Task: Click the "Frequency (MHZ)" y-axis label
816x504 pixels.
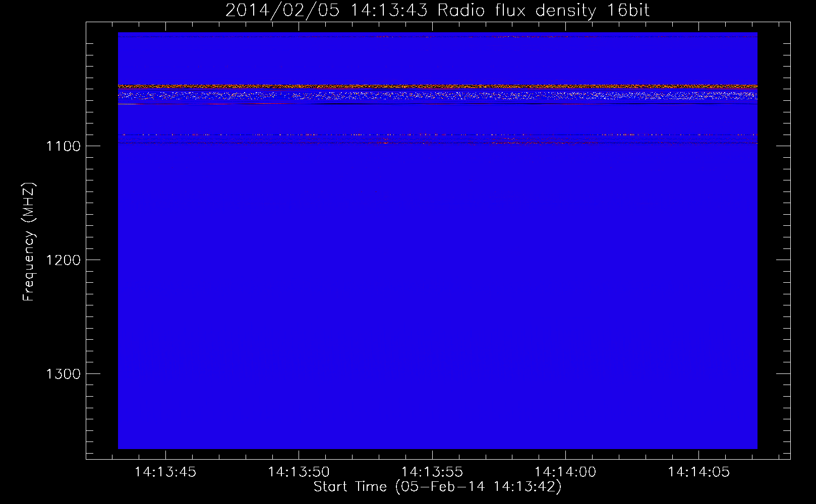Action: pos(29,242)
